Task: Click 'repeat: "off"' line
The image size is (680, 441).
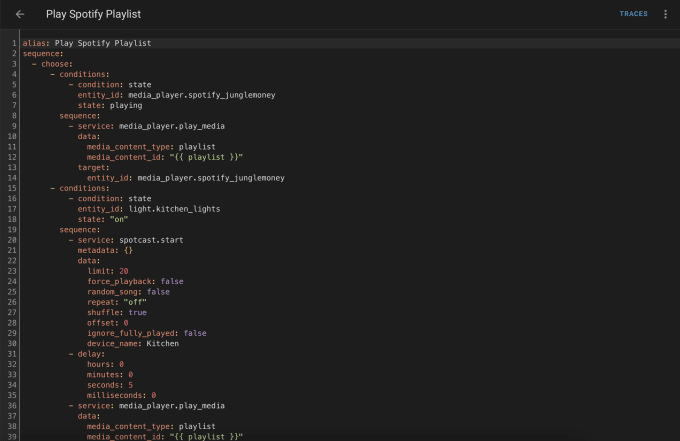Action: pos(117,303)
